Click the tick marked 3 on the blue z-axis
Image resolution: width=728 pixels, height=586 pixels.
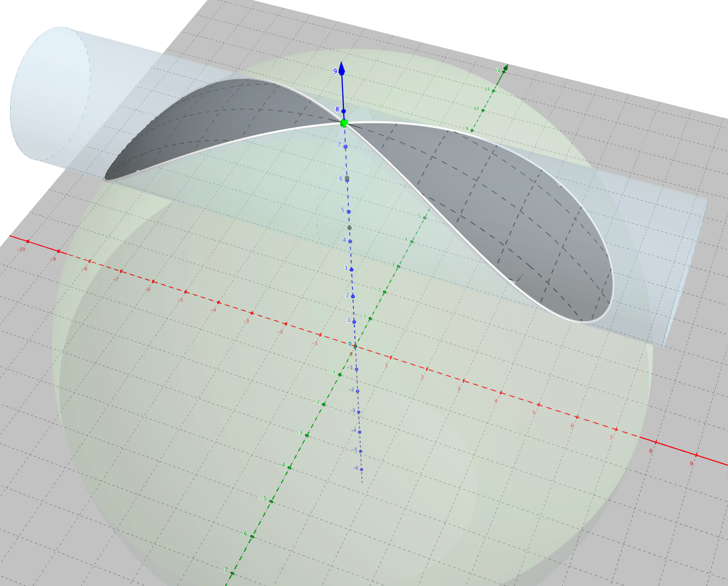click(x=352, y=270)
